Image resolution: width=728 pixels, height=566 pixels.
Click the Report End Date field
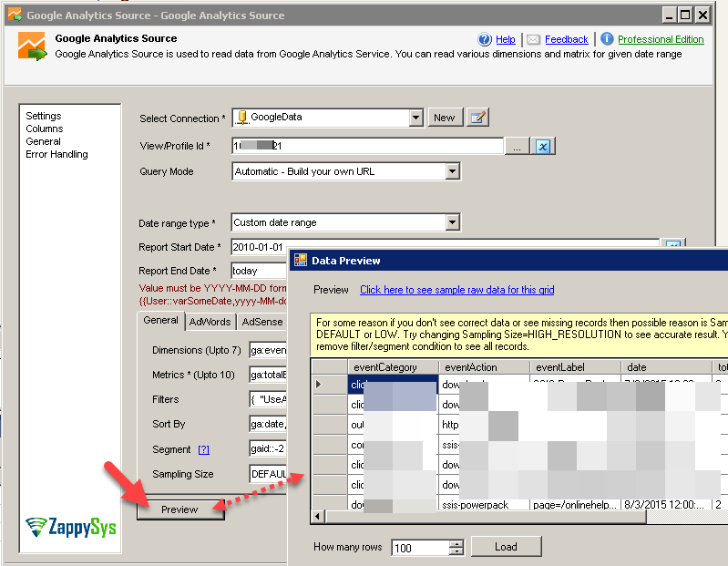259,271
